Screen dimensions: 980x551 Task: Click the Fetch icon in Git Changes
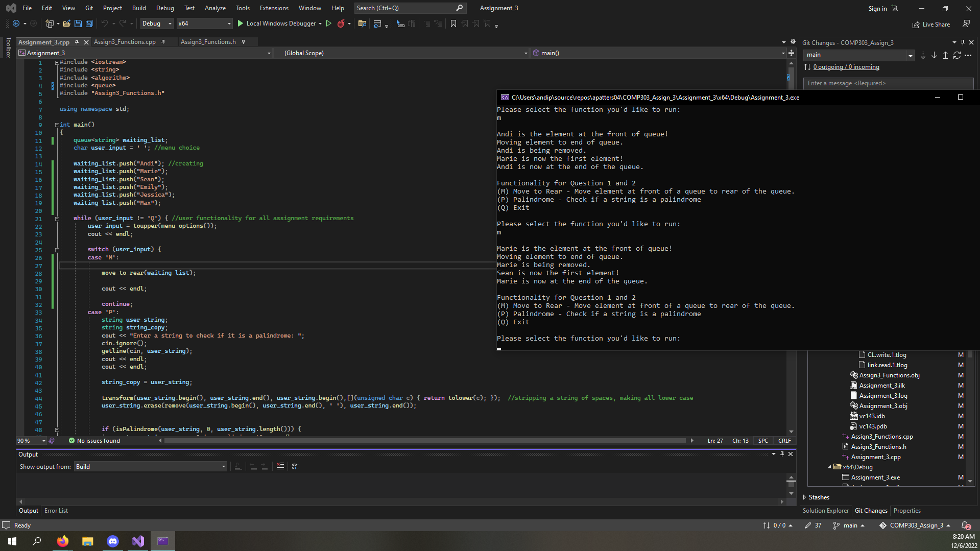923,55
